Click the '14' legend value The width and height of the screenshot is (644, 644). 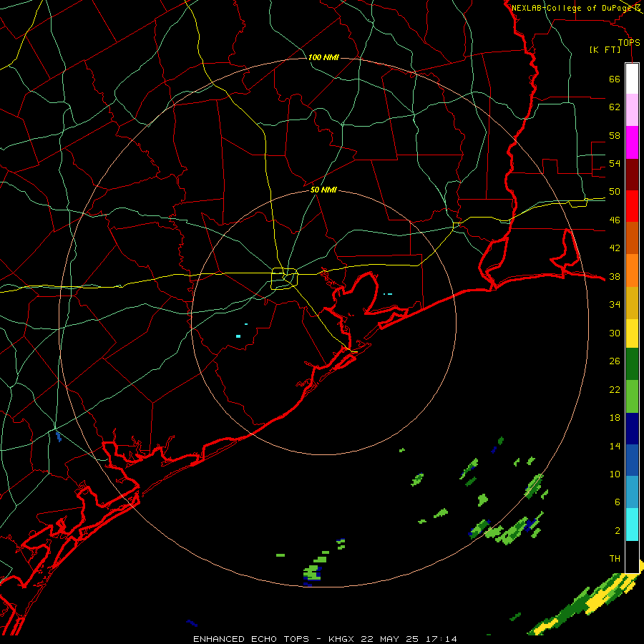(615, 446)
